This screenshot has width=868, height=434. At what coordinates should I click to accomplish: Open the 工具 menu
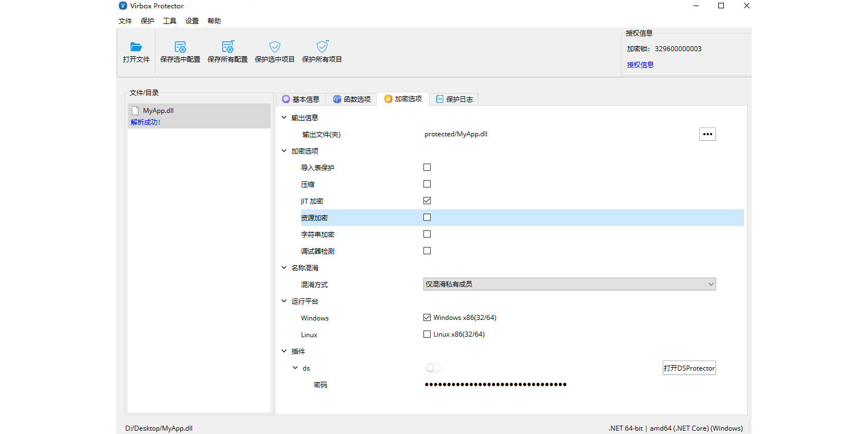170,21
